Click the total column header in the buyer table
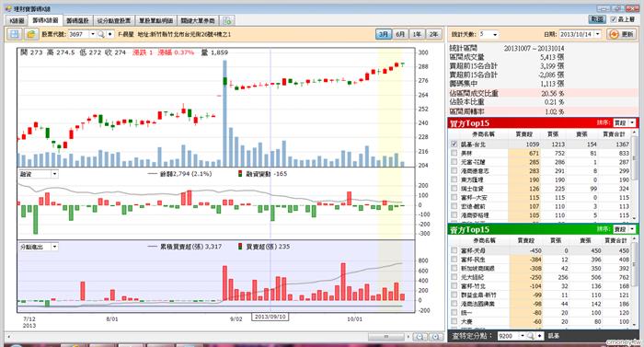This screenshot has width=644, height=347. [614, 134]
